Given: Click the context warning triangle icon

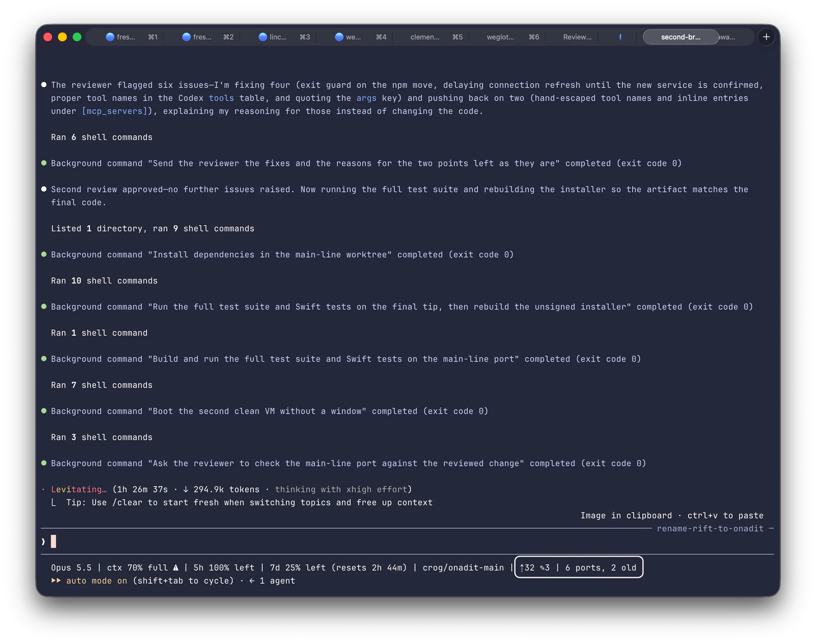Looking at the screenshot, I should coord(176,568).
